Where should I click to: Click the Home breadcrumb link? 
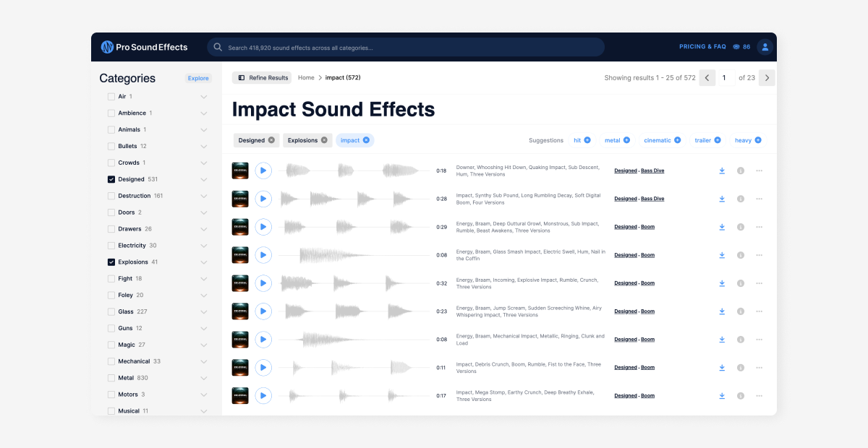click(306, 77)
